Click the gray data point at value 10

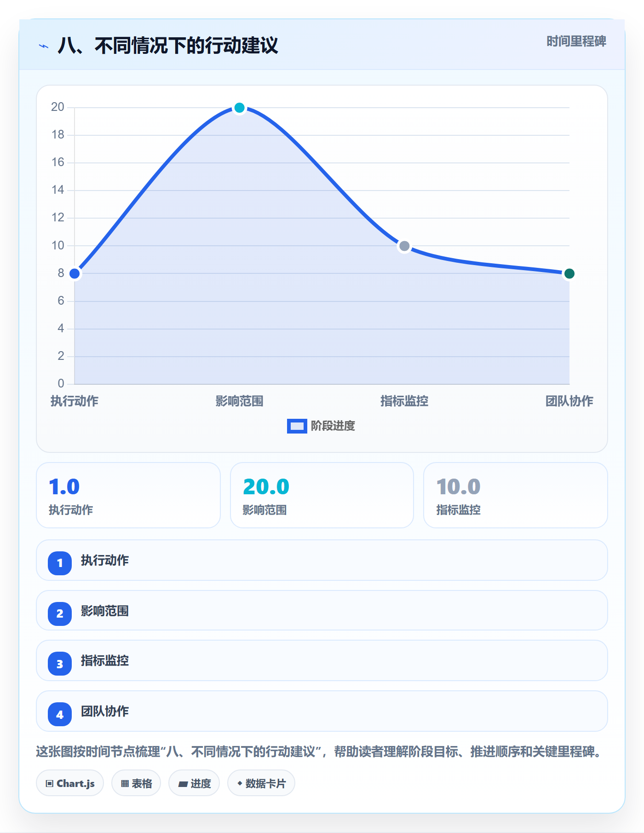tap(404, 246)
